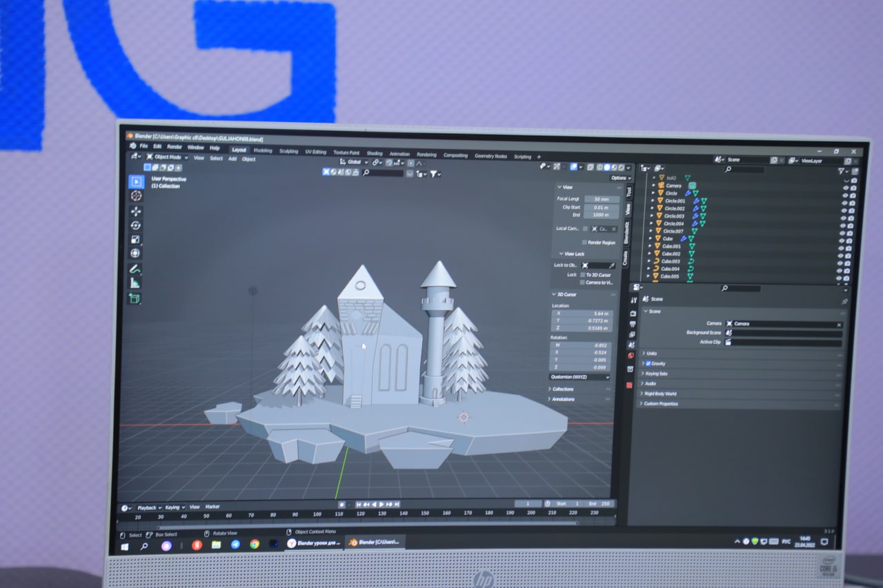Activate the Measure tool
The image size is (883, 588).
click(135, 283)
